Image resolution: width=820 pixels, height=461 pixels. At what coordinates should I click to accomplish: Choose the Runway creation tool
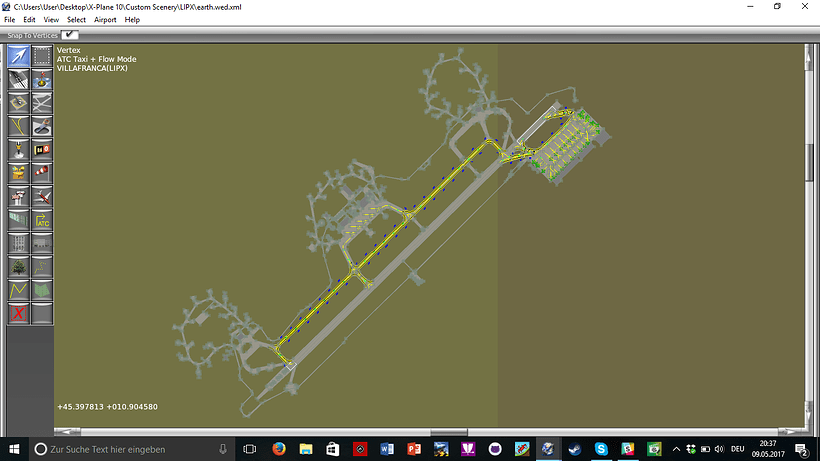[x=18, y=79]
